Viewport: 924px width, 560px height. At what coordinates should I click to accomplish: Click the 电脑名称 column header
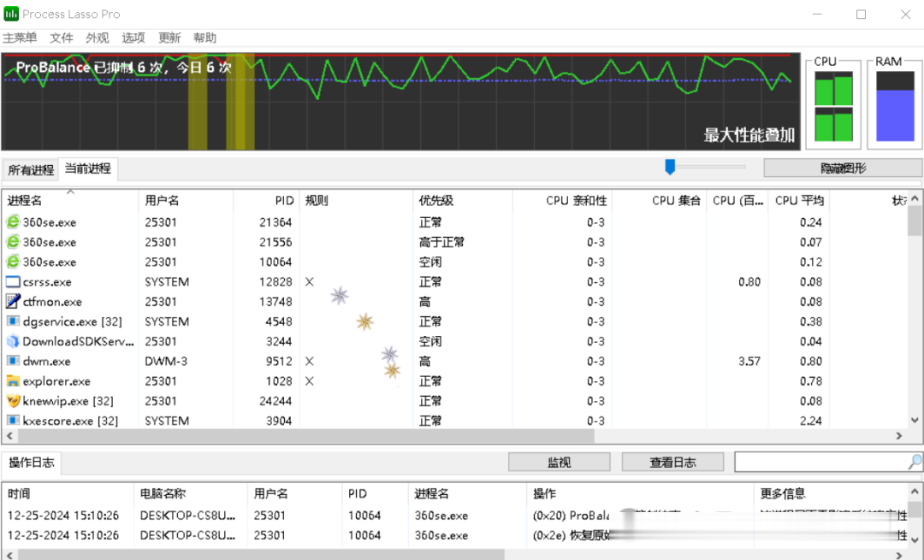[191, 493]
